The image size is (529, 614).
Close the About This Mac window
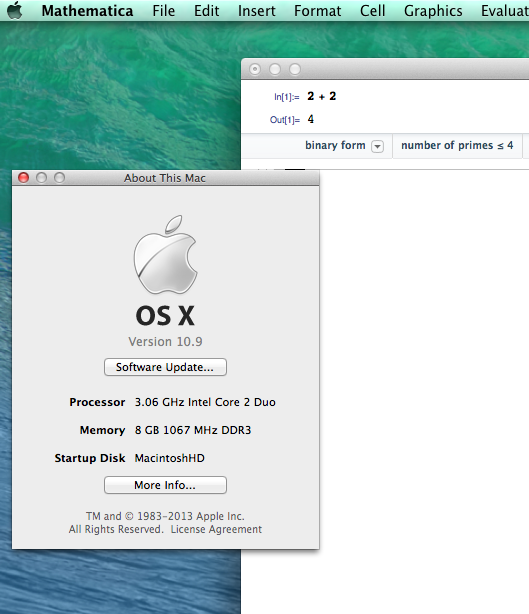23,178
